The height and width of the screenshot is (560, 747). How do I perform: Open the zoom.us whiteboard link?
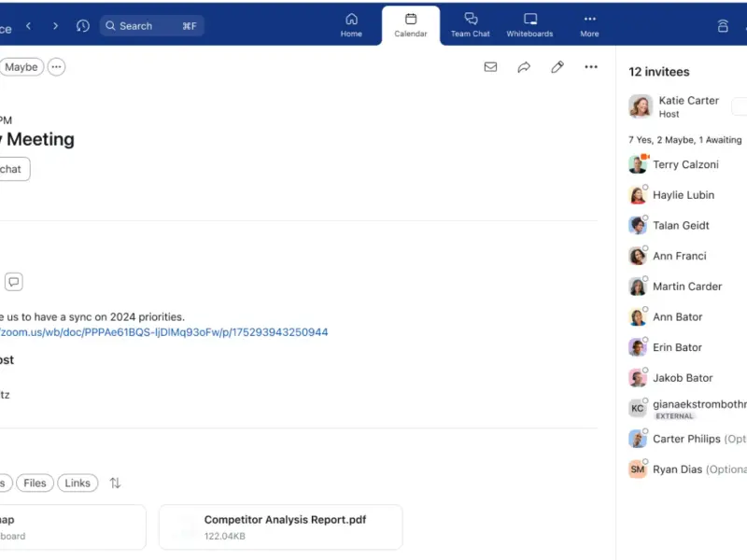pyautogui.click(x=163, y=332)
